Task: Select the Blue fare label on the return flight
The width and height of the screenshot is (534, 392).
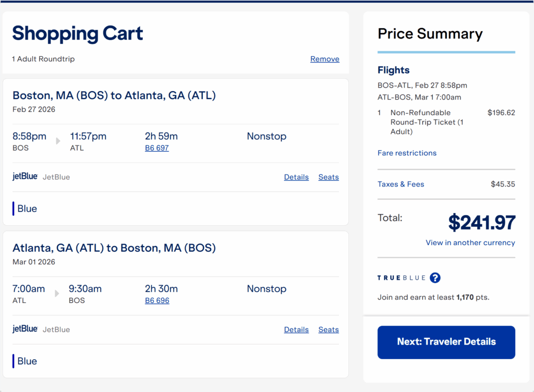Action: [26, 361]
